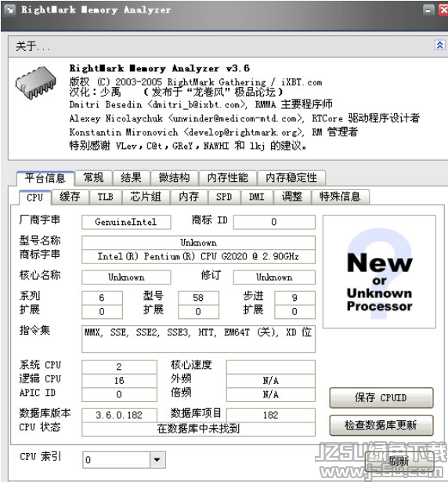Image resolution: width=448 pixels, height=482 pixels.
Task: Switch to the 微结构 tab
Action: (174, 178)
